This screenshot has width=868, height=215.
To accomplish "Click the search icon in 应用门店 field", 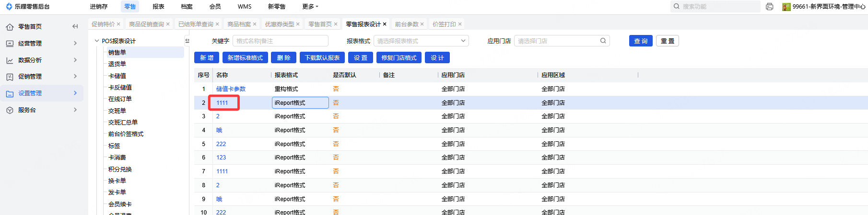I will pos(603,41).
